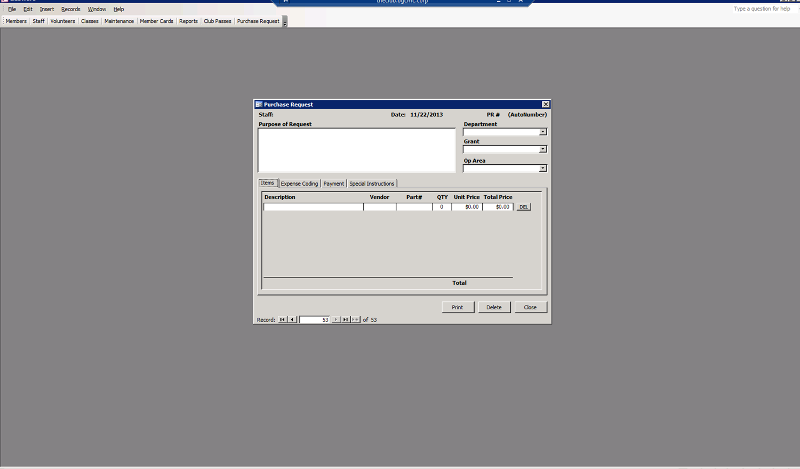Open Member Cards from the toolbar
This screenshot has width=800, height=469.
156,21
